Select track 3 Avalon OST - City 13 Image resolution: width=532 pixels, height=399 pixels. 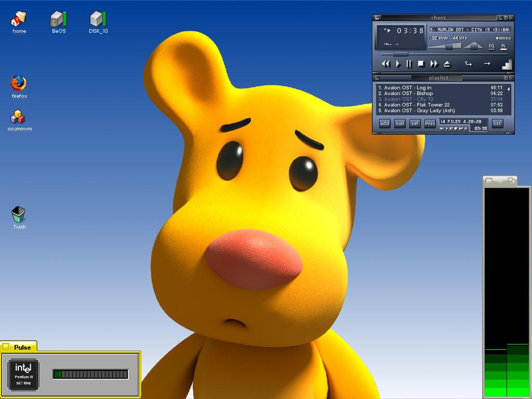(441, 99)
